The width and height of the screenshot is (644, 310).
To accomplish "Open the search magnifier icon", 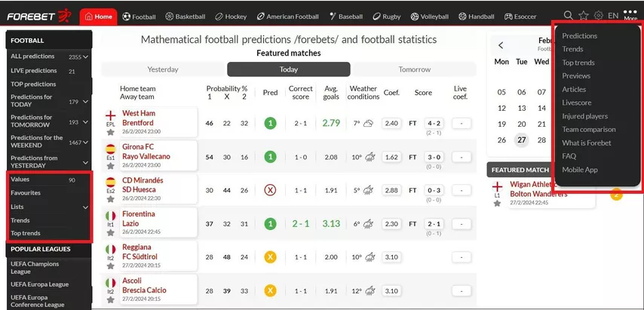I will 568,15.
